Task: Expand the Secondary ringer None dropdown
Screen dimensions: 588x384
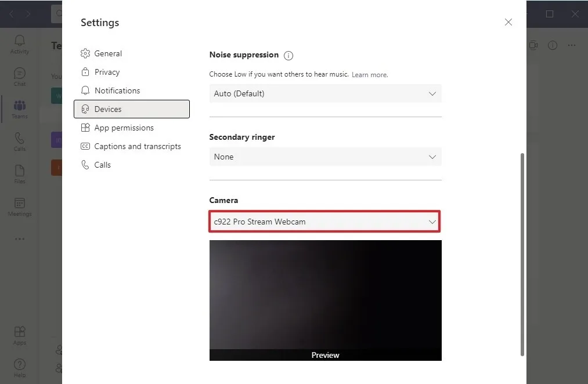Action: pos(325,157)
